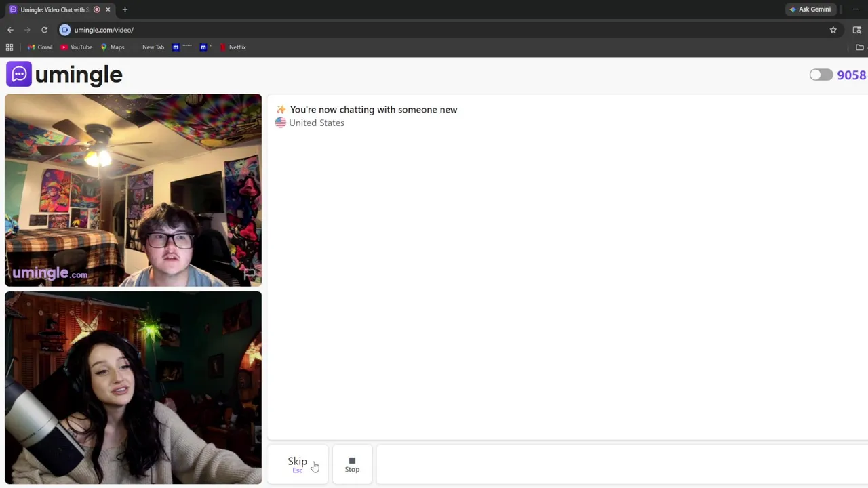Minimize the browser window
This screenshot has height=488, width=868.
pos(855,9)
